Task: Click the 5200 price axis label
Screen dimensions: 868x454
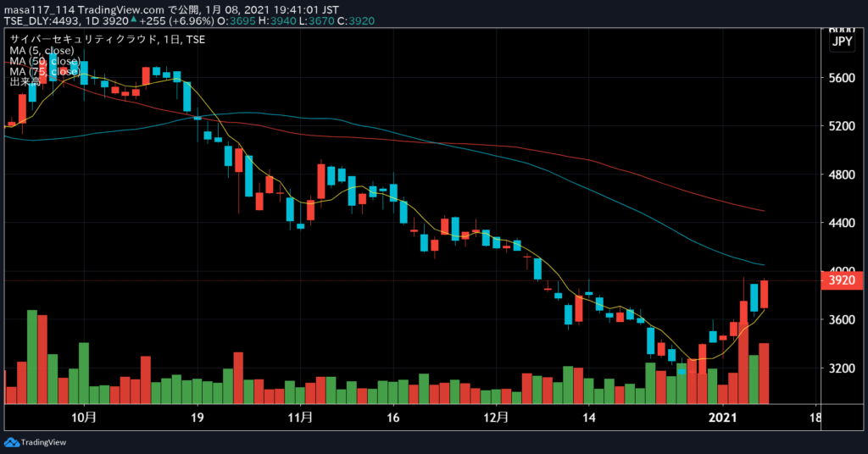Action: tap(842, 126)
